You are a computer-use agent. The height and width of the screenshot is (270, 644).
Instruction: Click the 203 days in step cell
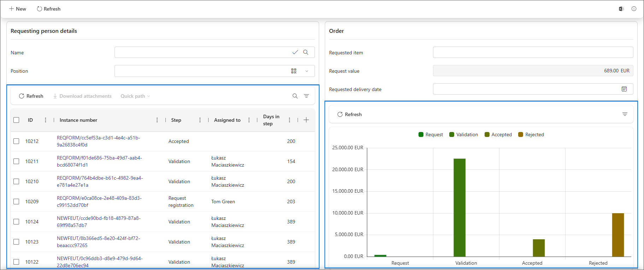(291, 202)
